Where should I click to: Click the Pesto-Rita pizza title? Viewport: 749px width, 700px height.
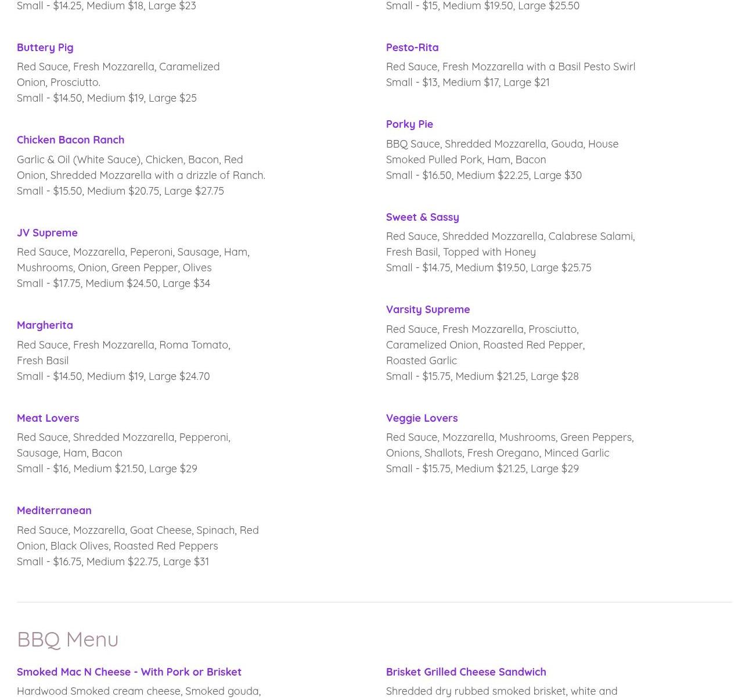coord(412,47)
